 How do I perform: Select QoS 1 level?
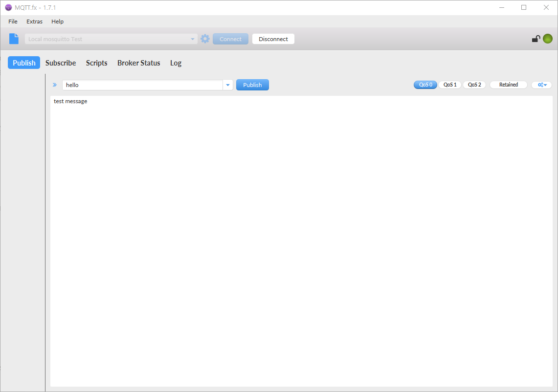click(x=450, y=85)
